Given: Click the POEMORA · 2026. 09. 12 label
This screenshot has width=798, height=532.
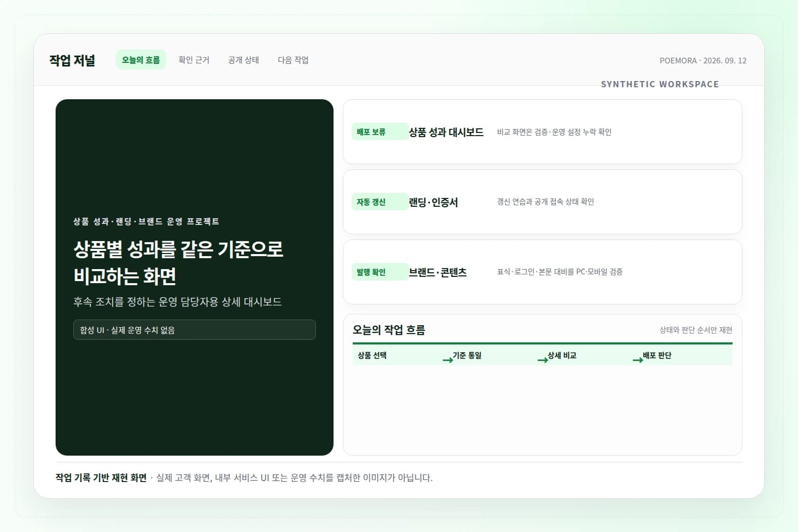Looking at the screenshot, I should click(703, 60).
